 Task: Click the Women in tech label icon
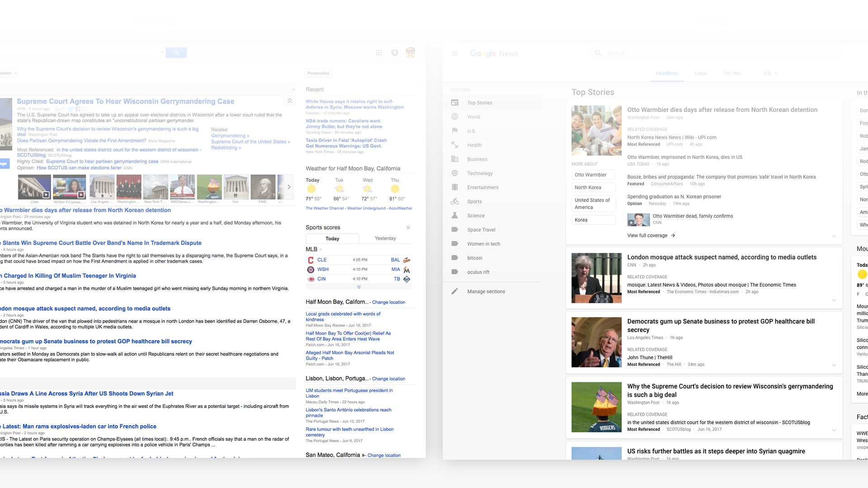(455, 244)
